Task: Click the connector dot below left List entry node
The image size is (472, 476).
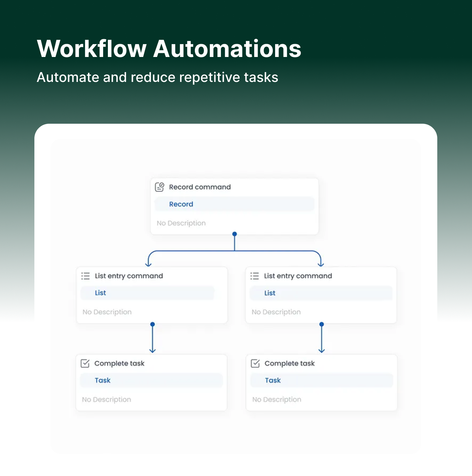Action: pos(152,324)
